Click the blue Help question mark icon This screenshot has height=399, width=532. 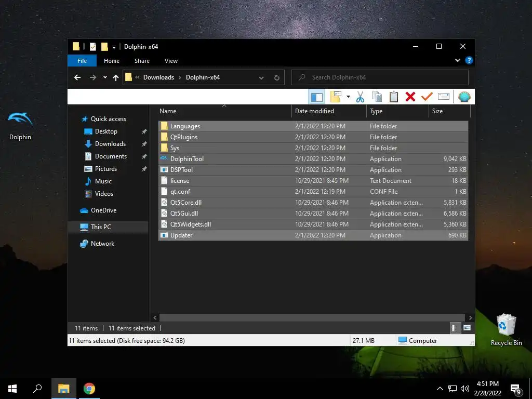(x=469, y=60)
